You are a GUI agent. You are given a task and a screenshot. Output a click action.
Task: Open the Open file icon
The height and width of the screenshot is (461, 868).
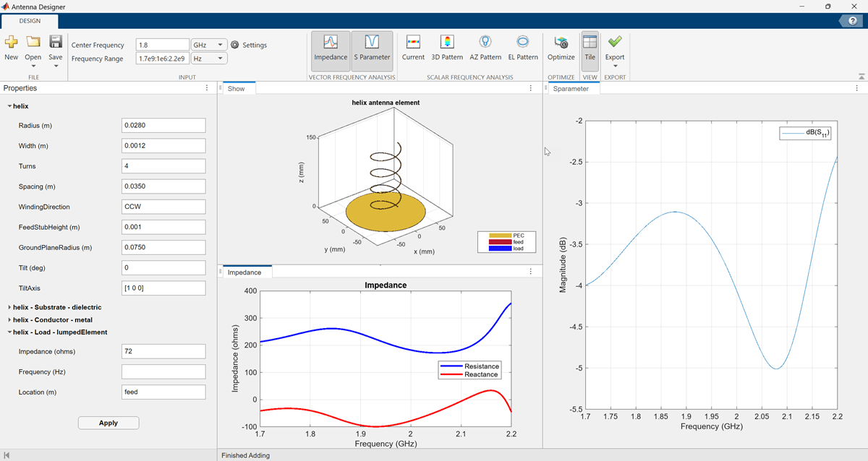pyautogui.click(x=33, y=43)
